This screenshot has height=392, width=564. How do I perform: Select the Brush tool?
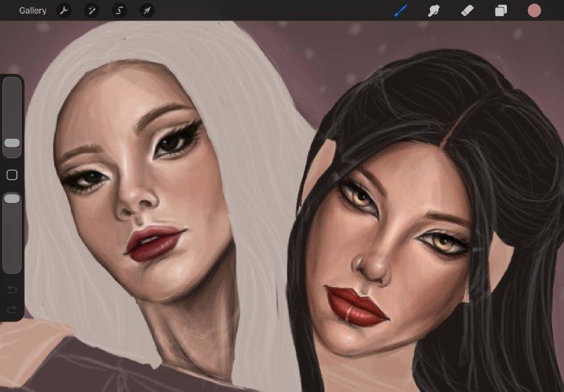click(400, 11)
